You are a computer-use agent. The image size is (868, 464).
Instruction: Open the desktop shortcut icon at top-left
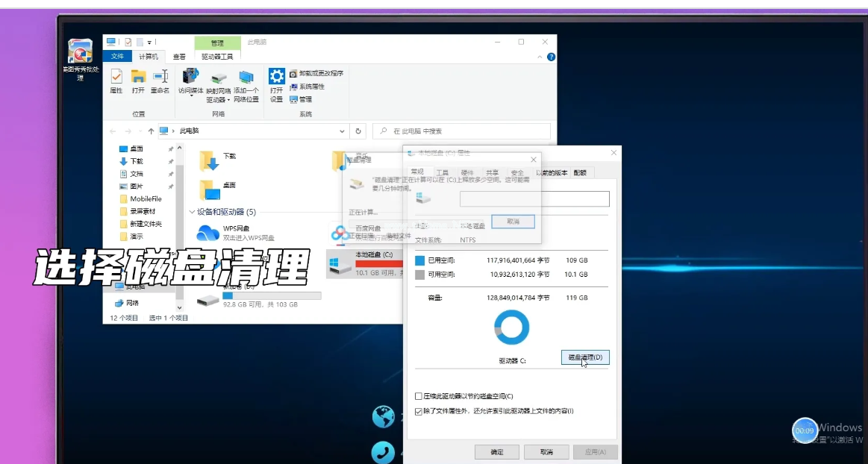tap(80, 52)
